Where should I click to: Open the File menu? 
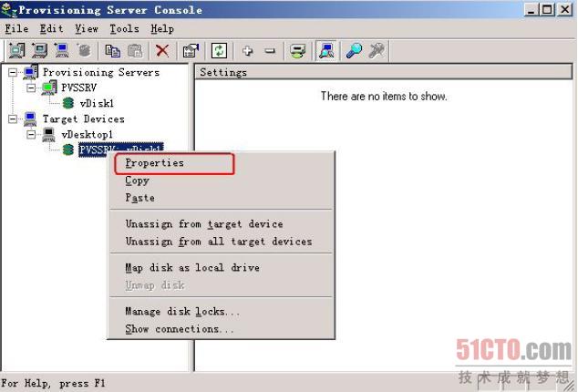coord(16,29)
